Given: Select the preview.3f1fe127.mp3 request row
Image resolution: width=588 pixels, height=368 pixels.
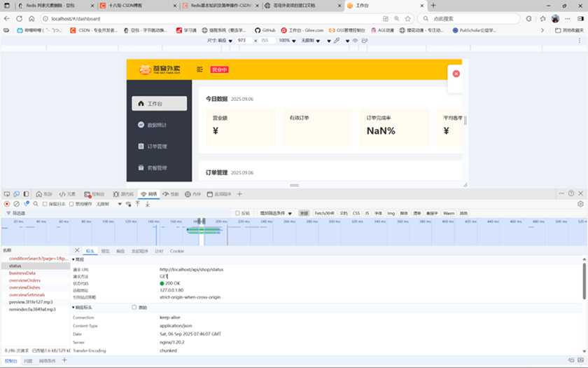Looking at the screenshot, I should click(36, 302).
